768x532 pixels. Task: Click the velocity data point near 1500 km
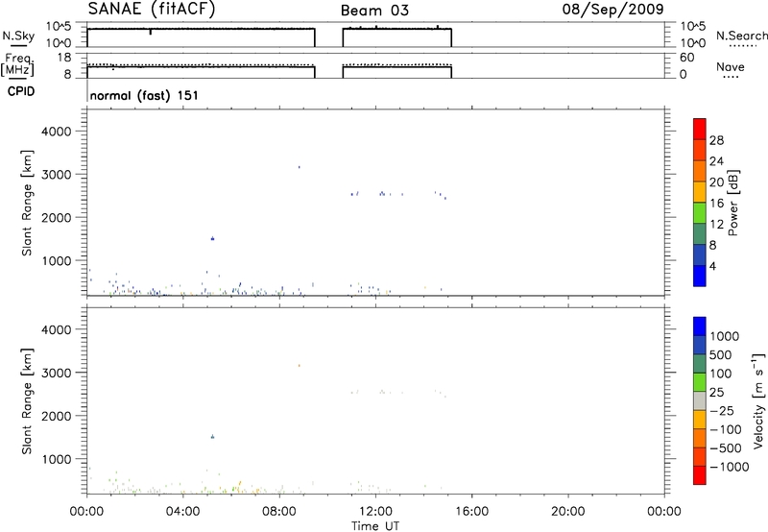(212, 437)
